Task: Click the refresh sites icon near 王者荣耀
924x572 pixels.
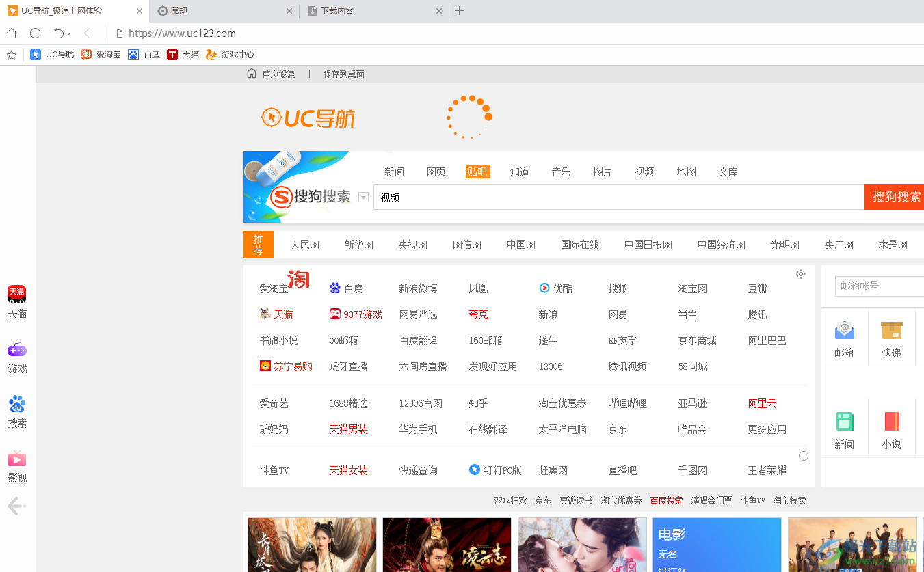Action: coord(804,456)
